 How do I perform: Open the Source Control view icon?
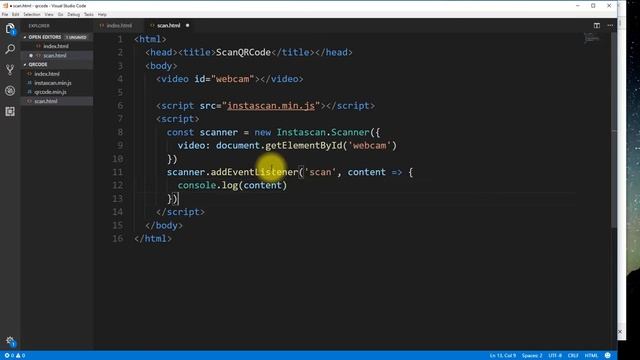10,70
